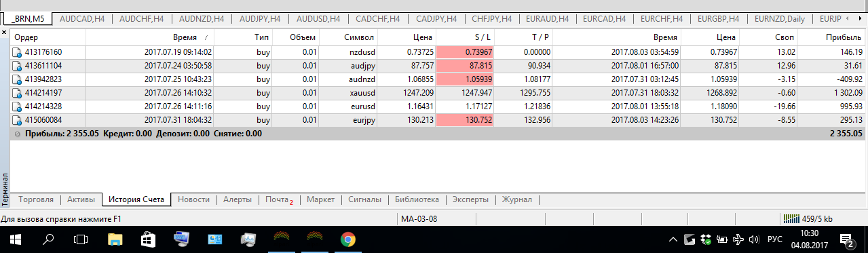The image size is (868, 253).
Task: Click the 459/5 kb traffic indicator
Action: [x=817, y=219]
